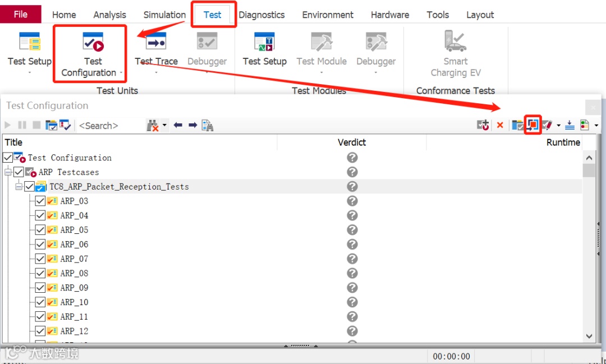Click the red X delete icon
The image size is (606, 364).
pyautogui.click(x=500, y=125)
